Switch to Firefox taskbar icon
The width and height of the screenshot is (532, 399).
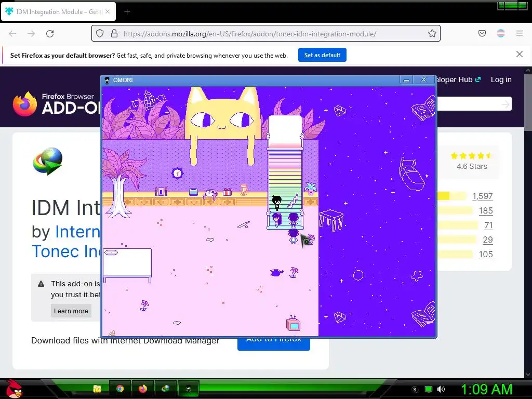pyautogui.click(x=143, y=389)
